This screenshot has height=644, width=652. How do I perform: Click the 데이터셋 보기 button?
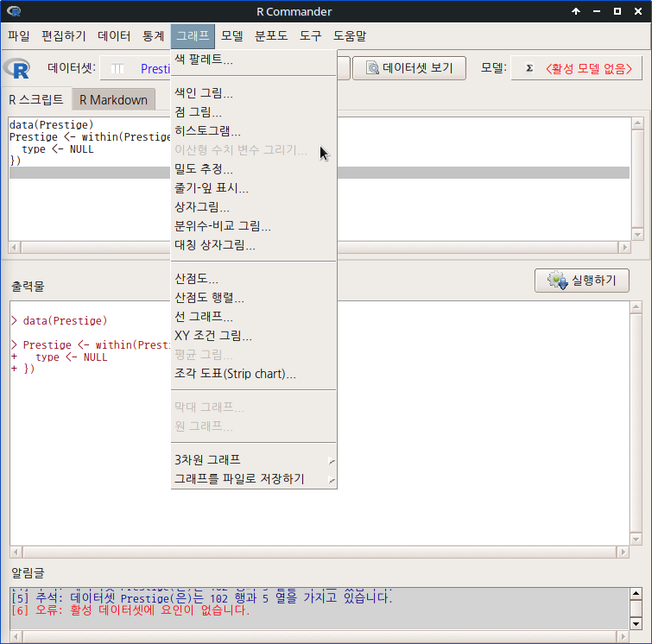pos(409,68)
